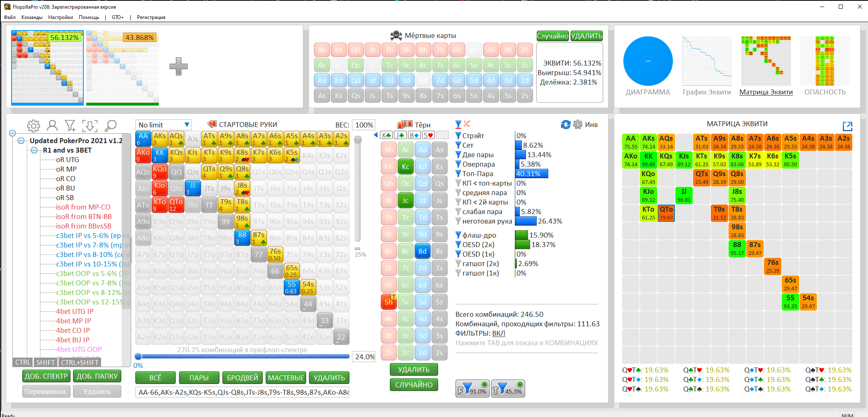Screen dimensions: 868x417
Task: Click the AKs cell in starting hands
Action: (x=160, y=139)
